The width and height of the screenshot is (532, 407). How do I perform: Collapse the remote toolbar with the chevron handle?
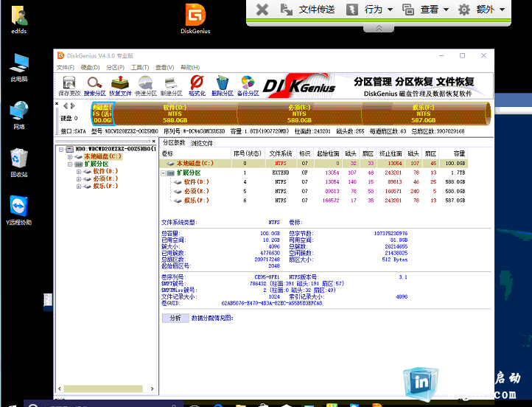[379, 29]
